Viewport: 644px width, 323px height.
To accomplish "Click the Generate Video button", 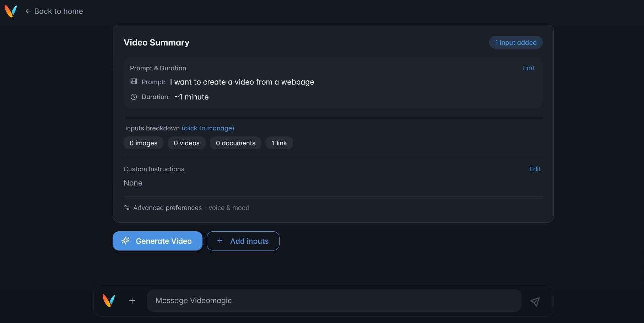I will click(x=157, y=241).
